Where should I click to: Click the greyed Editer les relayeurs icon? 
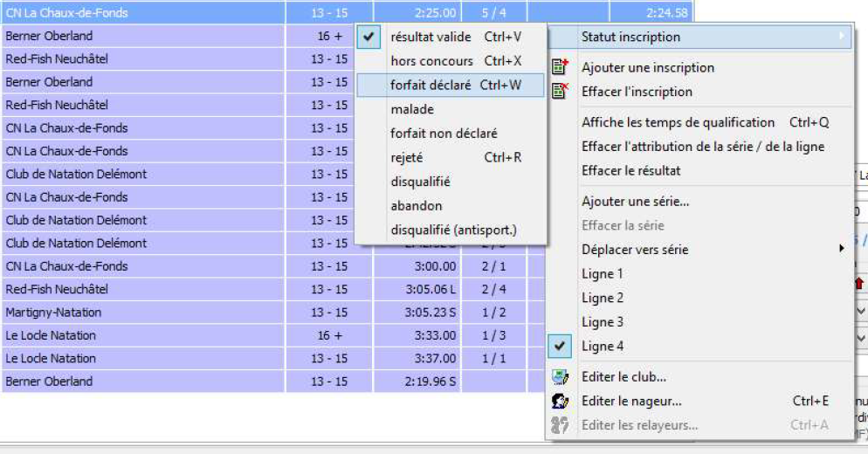click(561, 425)
